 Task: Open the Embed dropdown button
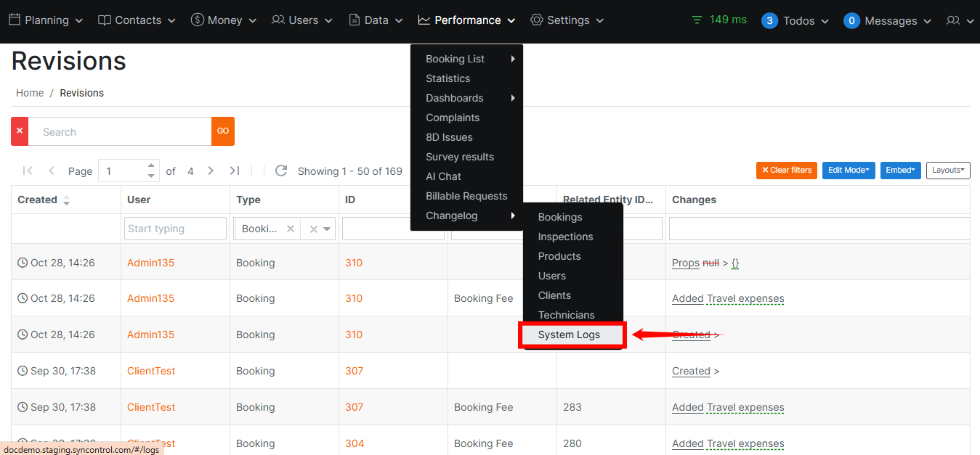pyautogui.click(x=900, y=170)
